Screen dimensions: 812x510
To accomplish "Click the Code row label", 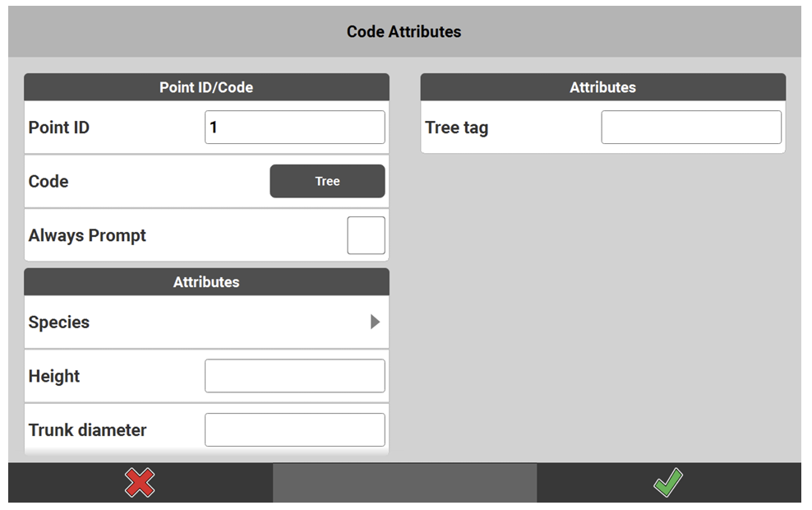I will pyautogui.click(x=48, y=181).
